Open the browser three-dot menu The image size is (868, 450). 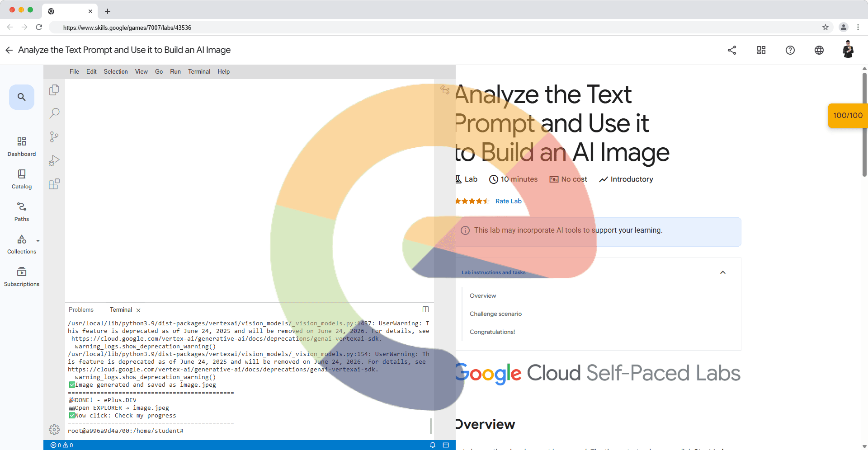click(858, 28)
